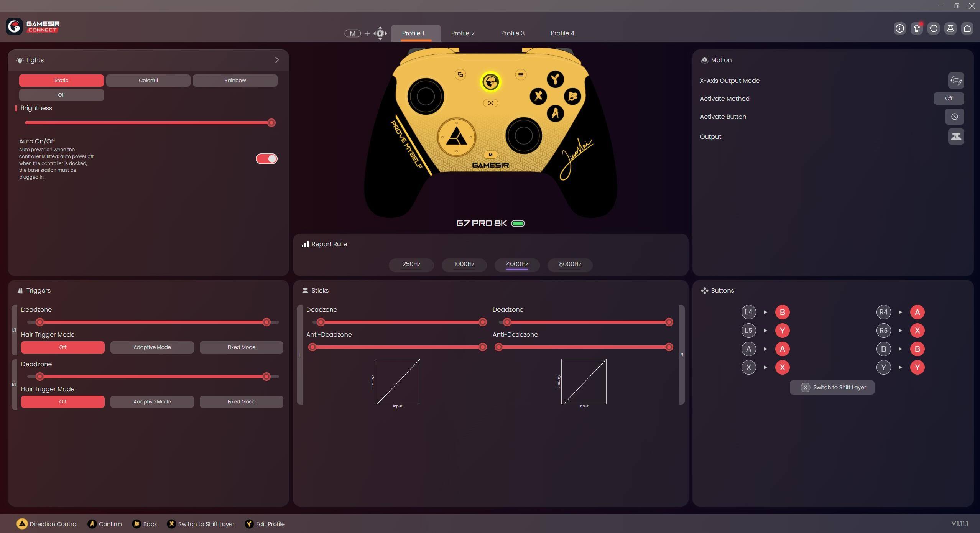Click the Y face button on controller image
This screenshot has height=533, width=980.
(x=555, y=79)
